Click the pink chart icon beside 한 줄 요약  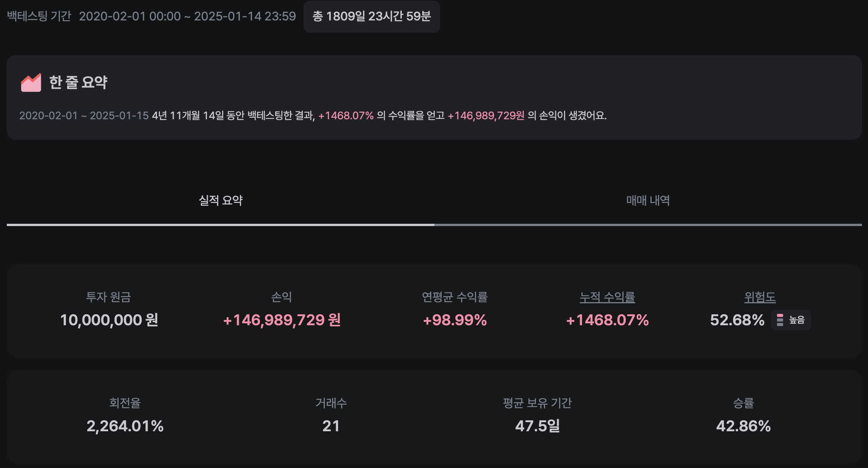[31, 83]
